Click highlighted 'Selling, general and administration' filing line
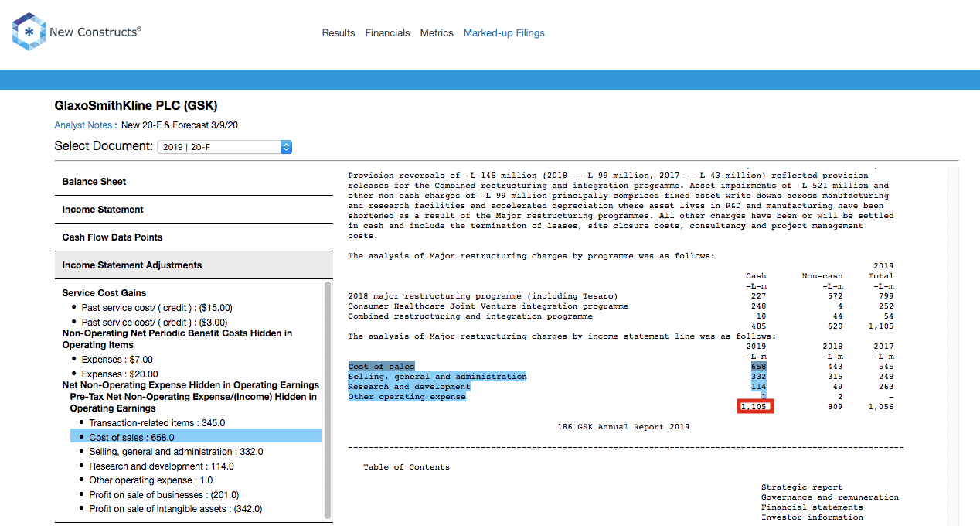980x526 pixels. coord(437,377)
